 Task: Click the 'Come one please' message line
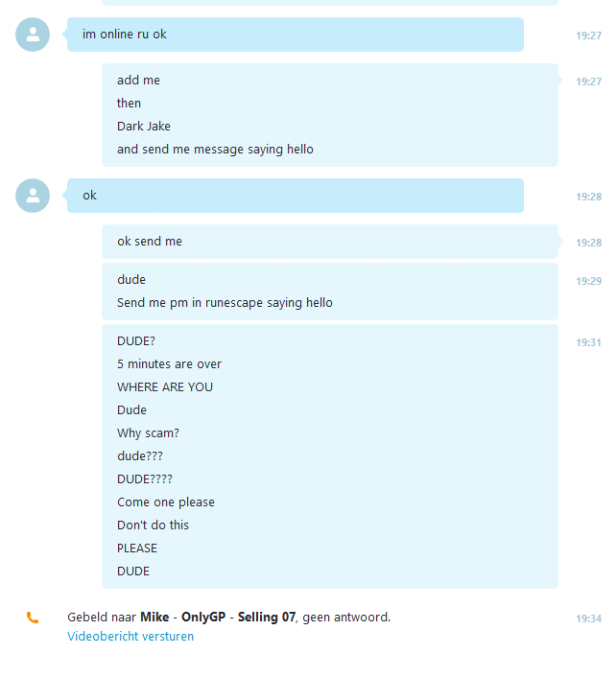pyautogui.click(x=166, y=502)
